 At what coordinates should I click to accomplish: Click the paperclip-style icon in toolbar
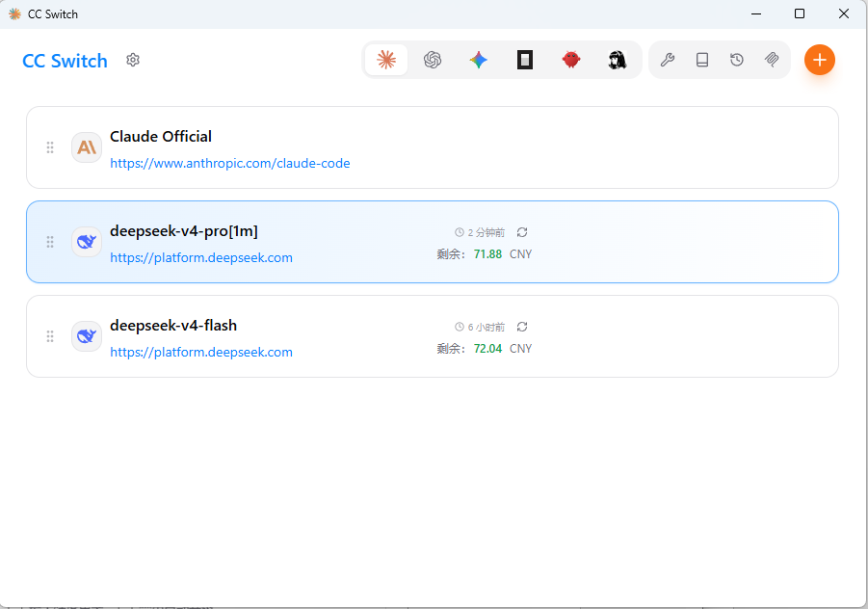pos(772,60)
